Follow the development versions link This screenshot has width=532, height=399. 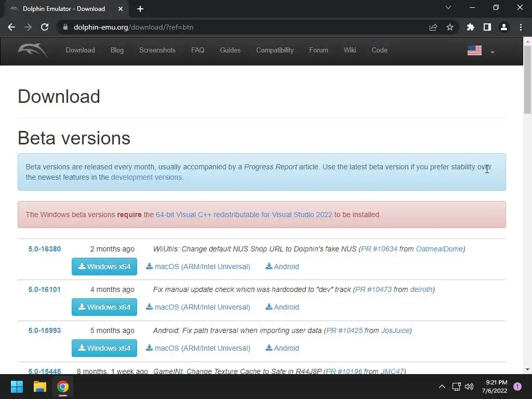pyautogui.click(x=146, y=178)
